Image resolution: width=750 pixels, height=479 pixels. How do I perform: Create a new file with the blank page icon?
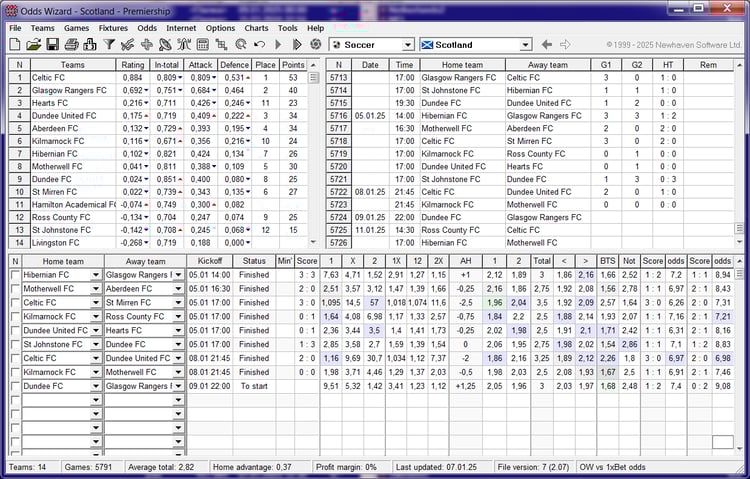click(x=15, y=45)
